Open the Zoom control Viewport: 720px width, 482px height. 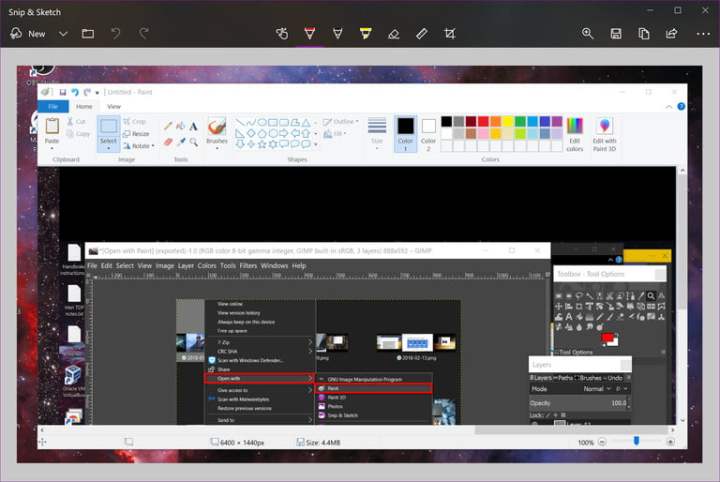pyautogui.click(x=588, y=33)
